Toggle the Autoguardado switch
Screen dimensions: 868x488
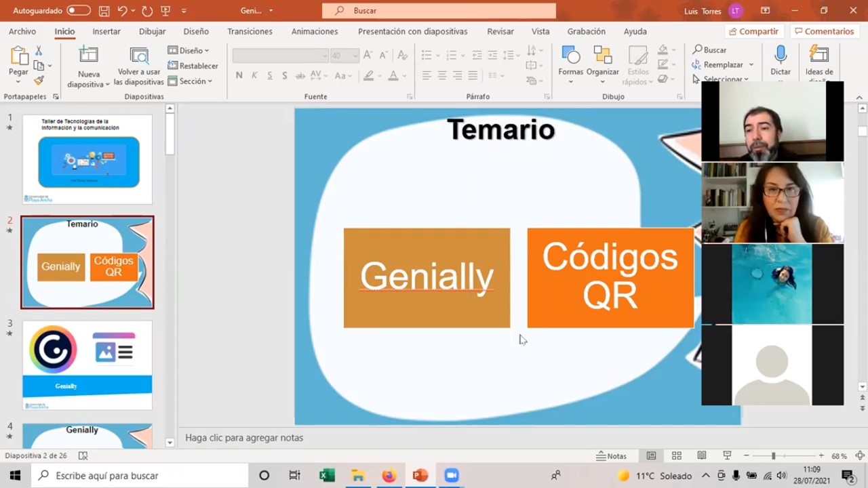pos(78,11)
